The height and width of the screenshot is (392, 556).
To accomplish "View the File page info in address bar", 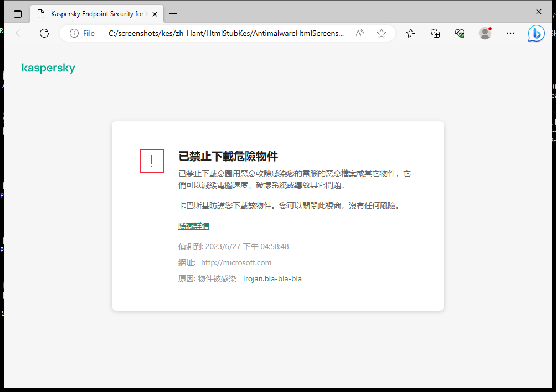I will pos(75,33).
